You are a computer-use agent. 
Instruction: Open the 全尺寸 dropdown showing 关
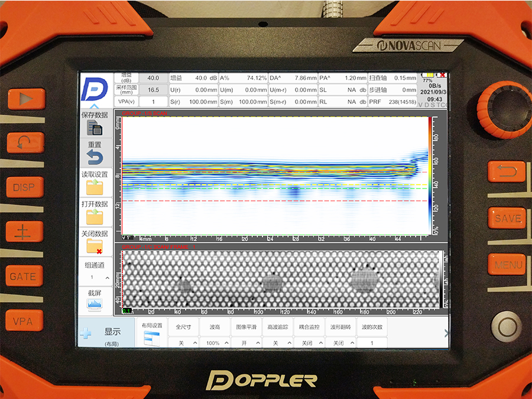coord(184,343)
